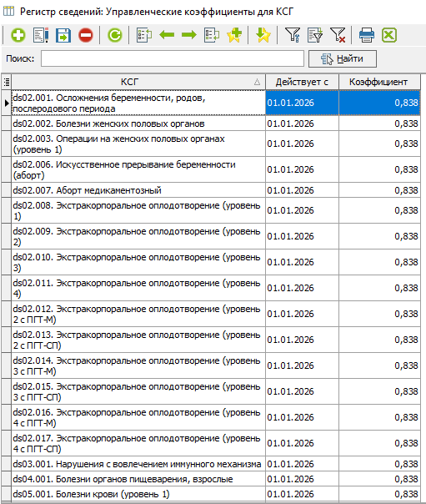The image size is (426, 504).
Task: Click the green Excel export icon
Action: pos(389,35)
